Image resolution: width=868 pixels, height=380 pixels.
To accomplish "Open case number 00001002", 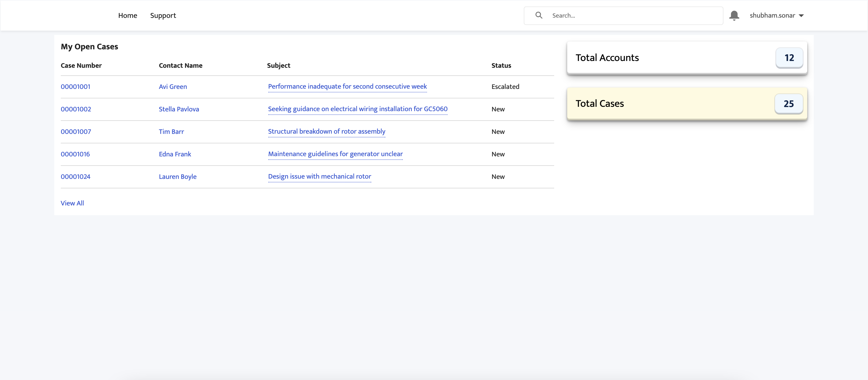I will [x=76, y=109].
